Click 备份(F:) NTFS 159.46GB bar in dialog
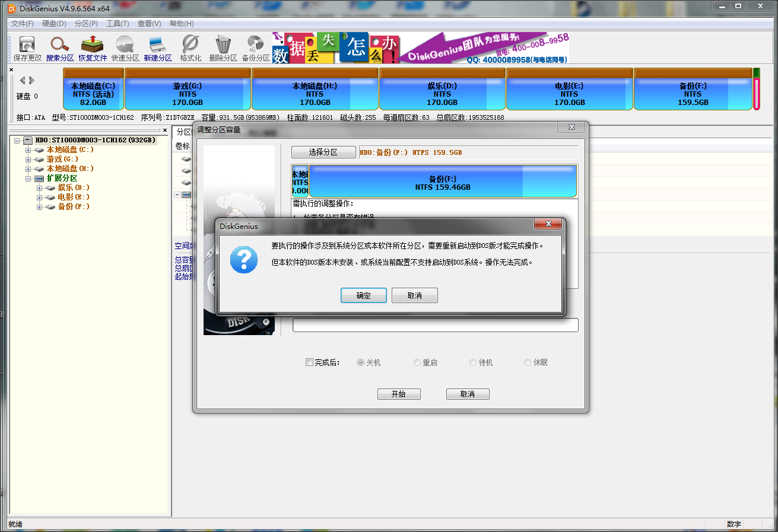Screen dimensions: 778x532 pos(443,181)
